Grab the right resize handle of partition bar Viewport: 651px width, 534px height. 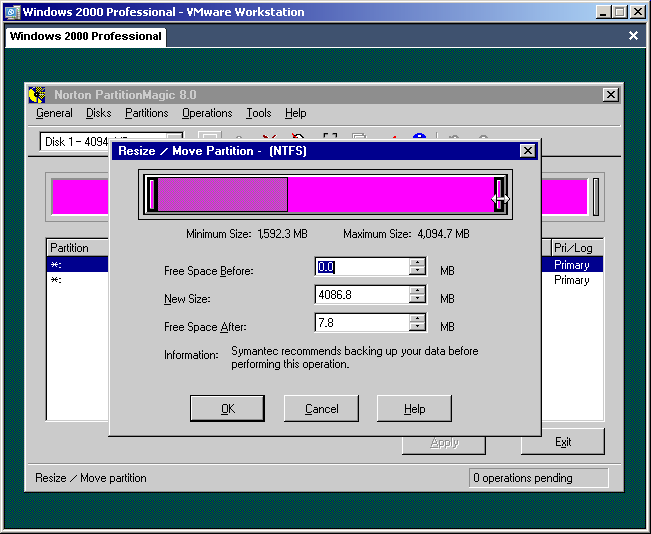tap(500, 195)
